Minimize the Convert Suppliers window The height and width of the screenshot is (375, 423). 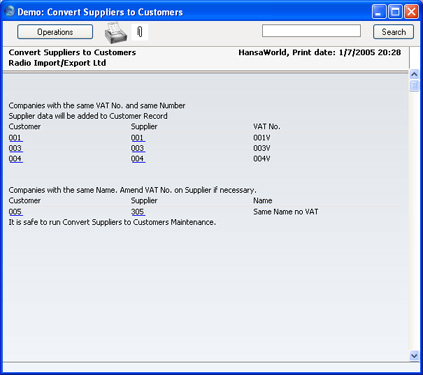click(379, 12)
